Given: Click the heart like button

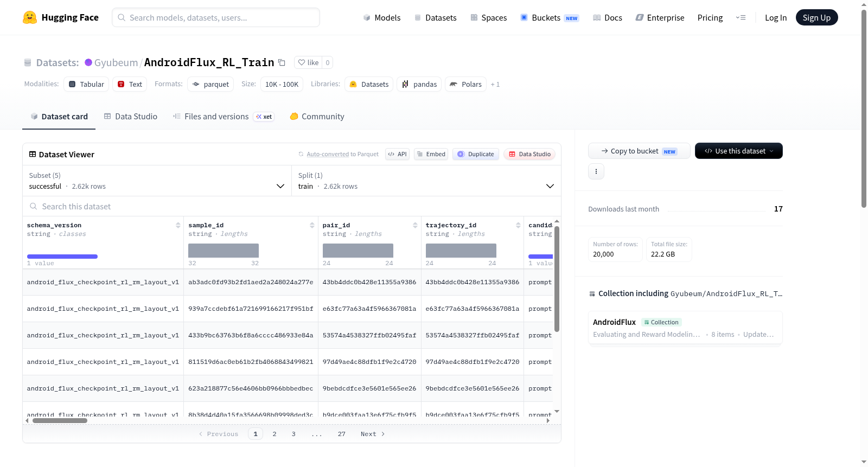Looking at the screenshot, I should (308, 62).
